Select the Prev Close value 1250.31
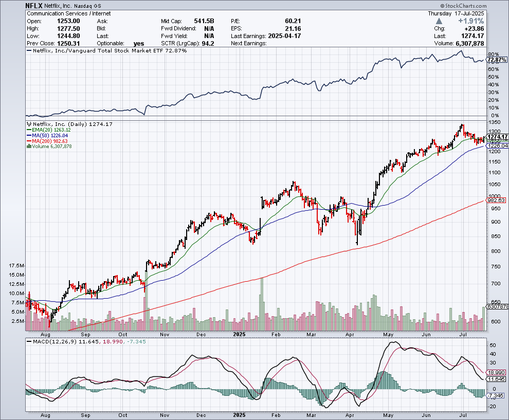 pos(68,44)
